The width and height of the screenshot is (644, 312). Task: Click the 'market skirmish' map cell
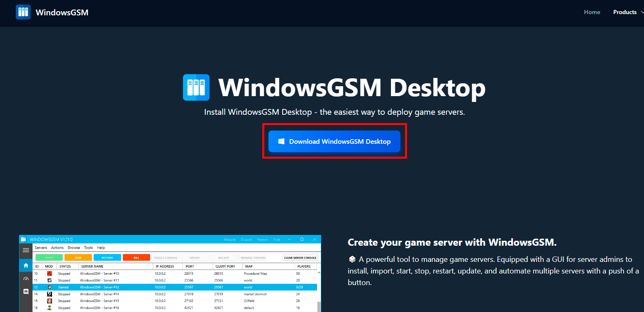click(x=256, y=294)
